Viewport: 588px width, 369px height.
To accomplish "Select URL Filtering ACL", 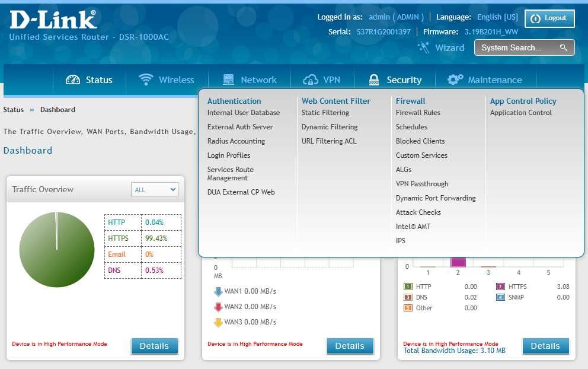I will (x=329, y=141).
